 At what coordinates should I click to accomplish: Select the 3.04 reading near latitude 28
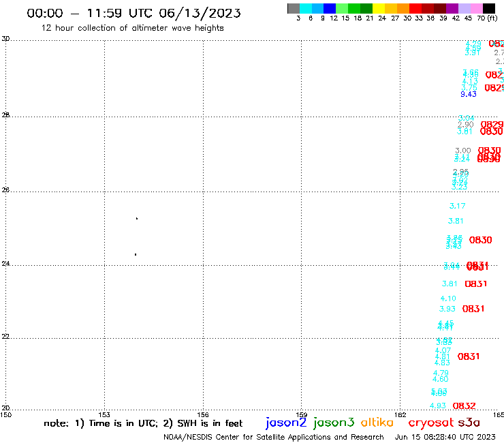click(466, 118)
